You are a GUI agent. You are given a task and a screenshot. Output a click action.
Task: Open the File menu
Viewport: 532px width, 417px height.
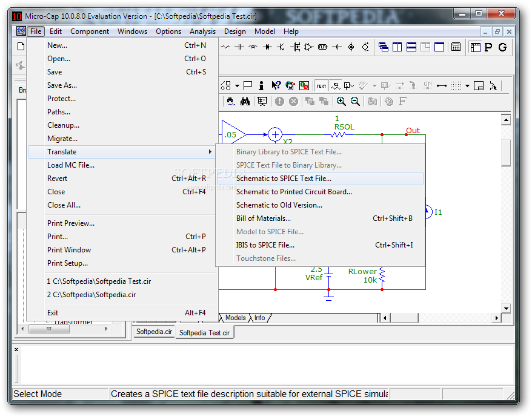(x=36, y=31)
